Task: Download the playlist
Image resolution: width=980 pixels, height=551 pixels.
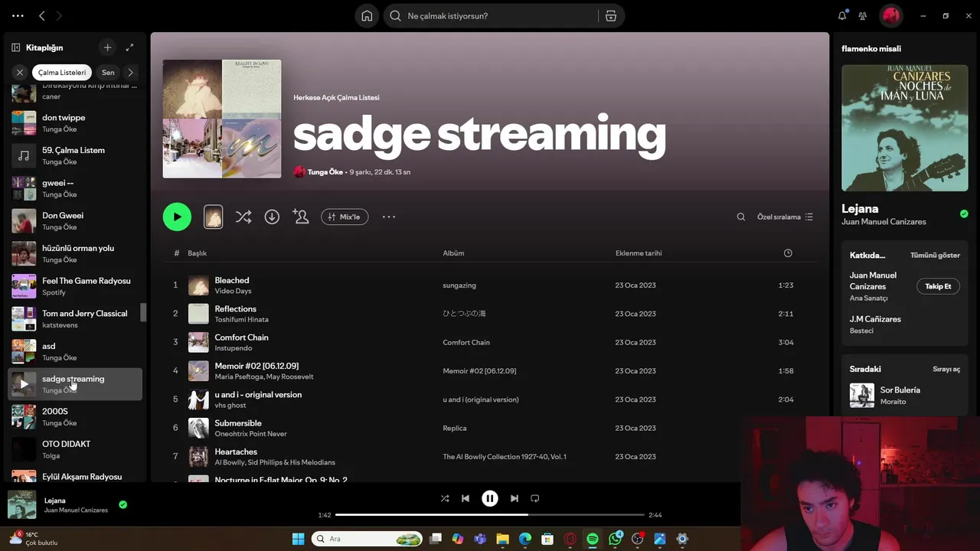Action: pos(272,217)
